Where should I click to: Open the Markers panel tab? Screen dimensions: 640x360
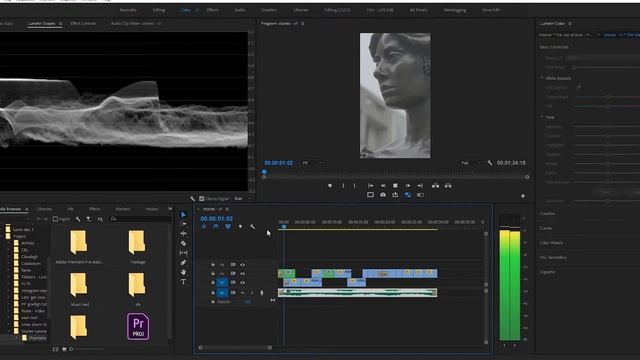(x=122, y=209)
